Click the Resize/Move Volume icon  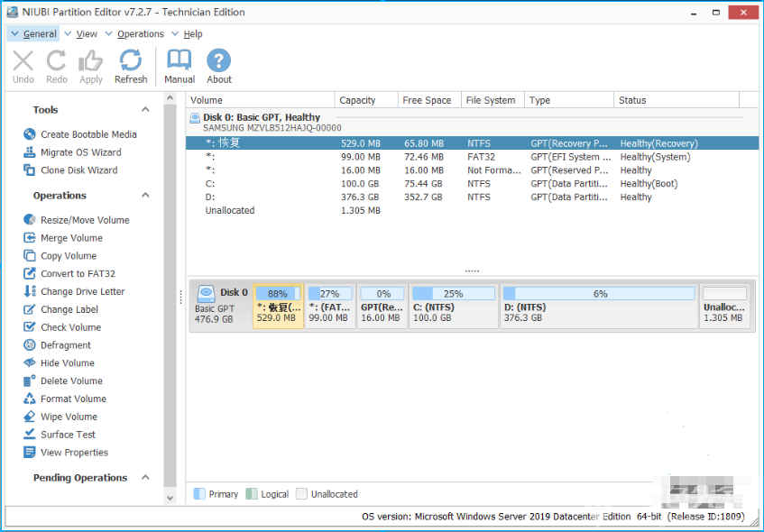point(29,220)
